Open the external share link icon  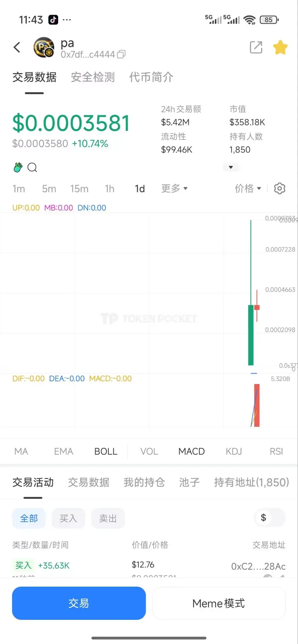(256, 47)
